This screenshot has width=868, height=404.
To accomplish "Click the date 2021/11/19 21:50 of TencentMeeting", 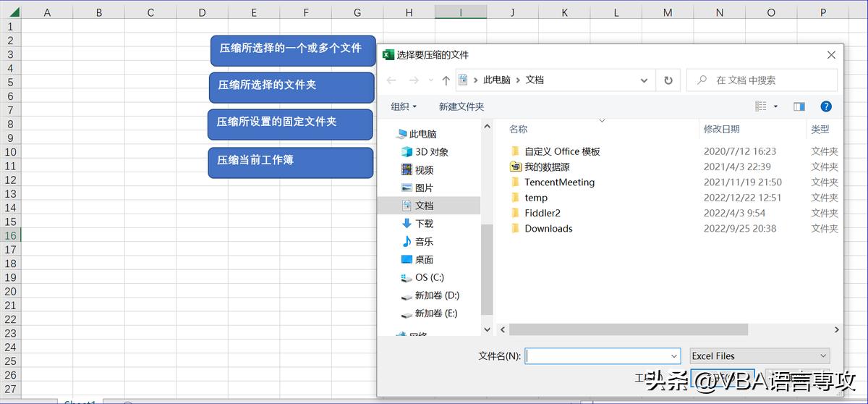I will tap(742, 182).
